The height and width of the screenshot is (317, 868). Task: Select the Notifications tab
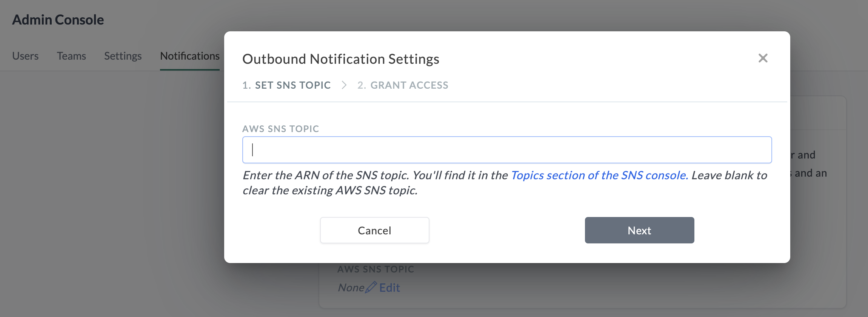pyautogui.click(x=189, y=56)
